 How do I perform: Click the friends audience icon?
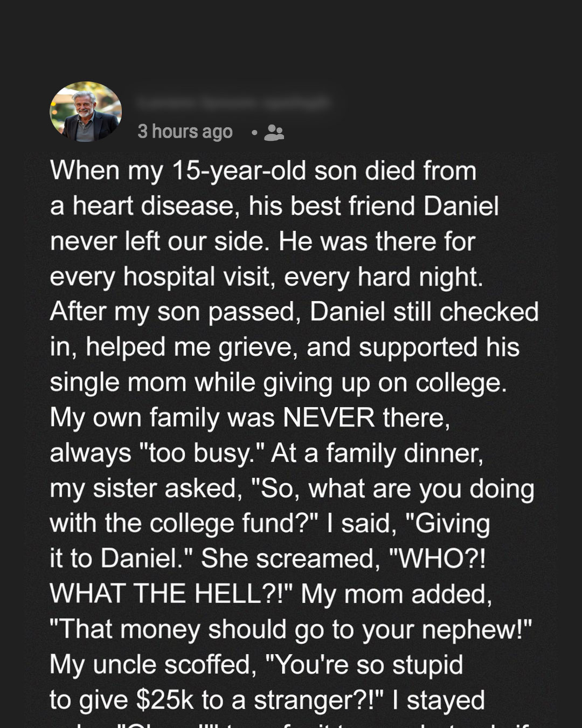click(274, 132)
